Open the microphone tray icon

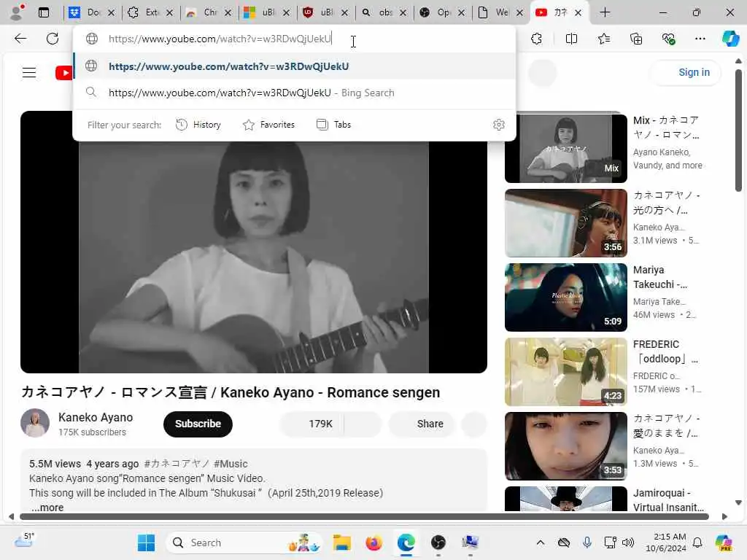tap(587, 542)
